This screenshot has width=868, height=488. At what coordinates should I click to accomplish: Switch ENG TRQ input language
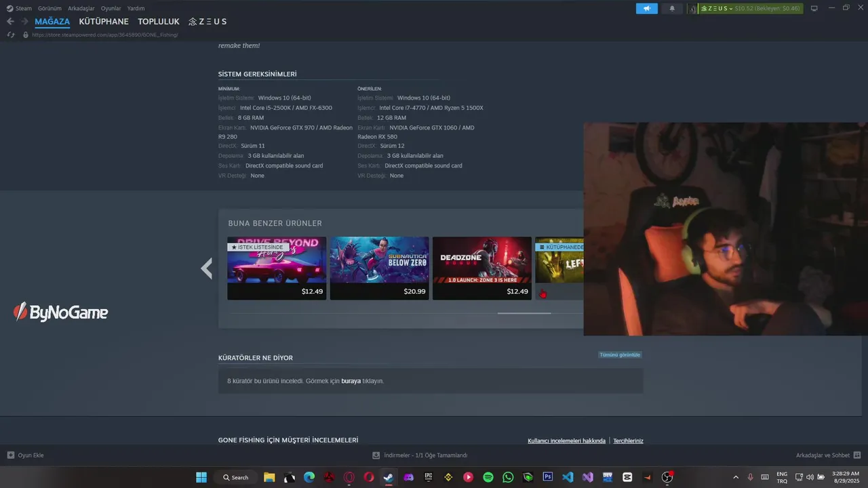[x=782, y=477]
